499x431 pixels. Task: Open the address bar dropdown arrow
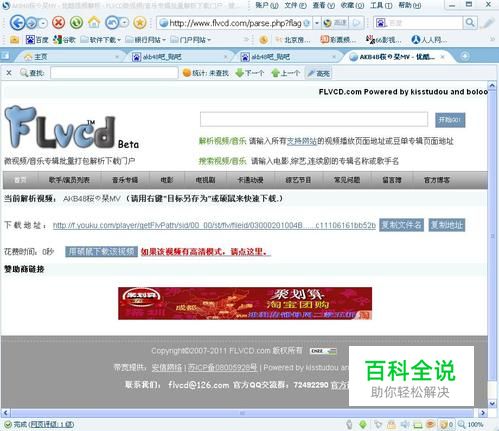317,23
